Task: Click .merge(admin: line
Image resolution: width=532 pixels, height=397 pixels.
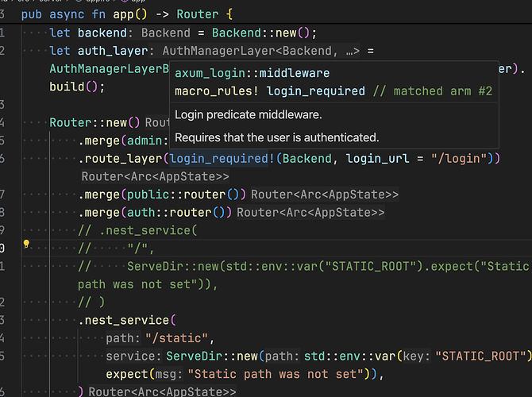Action: click(x=123, y=141)
